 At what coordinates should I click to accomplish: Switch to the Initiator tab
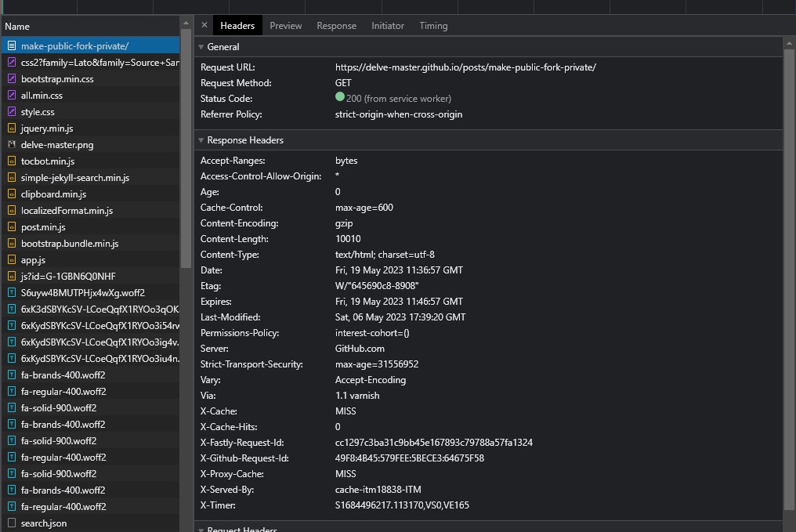(x=388, y=25)
